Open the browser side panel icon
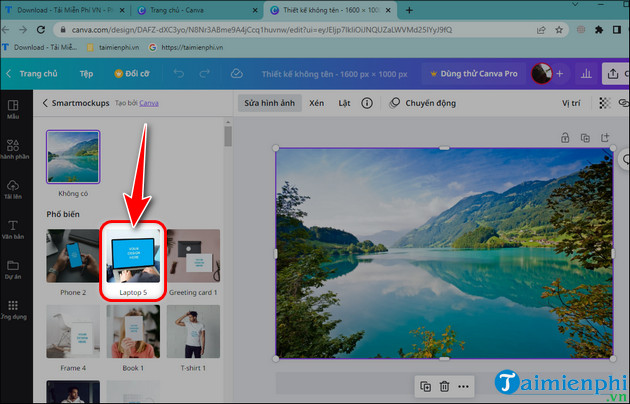The width and height of the screenshot is (630, 404). [x=617, y=30]
